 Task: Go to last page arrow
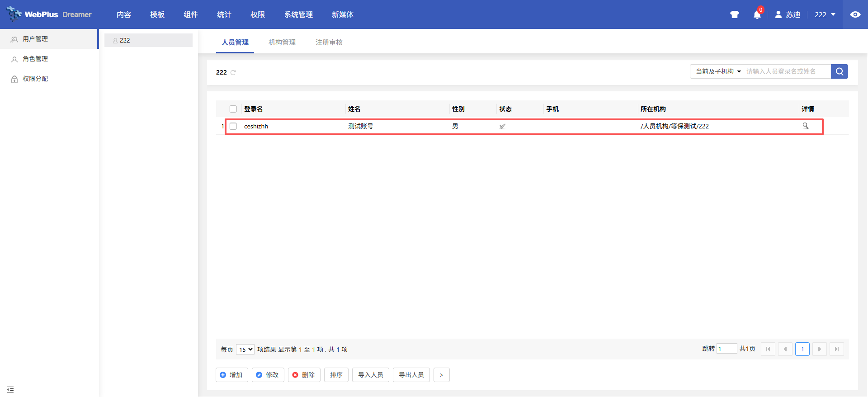tap(837, 349)
